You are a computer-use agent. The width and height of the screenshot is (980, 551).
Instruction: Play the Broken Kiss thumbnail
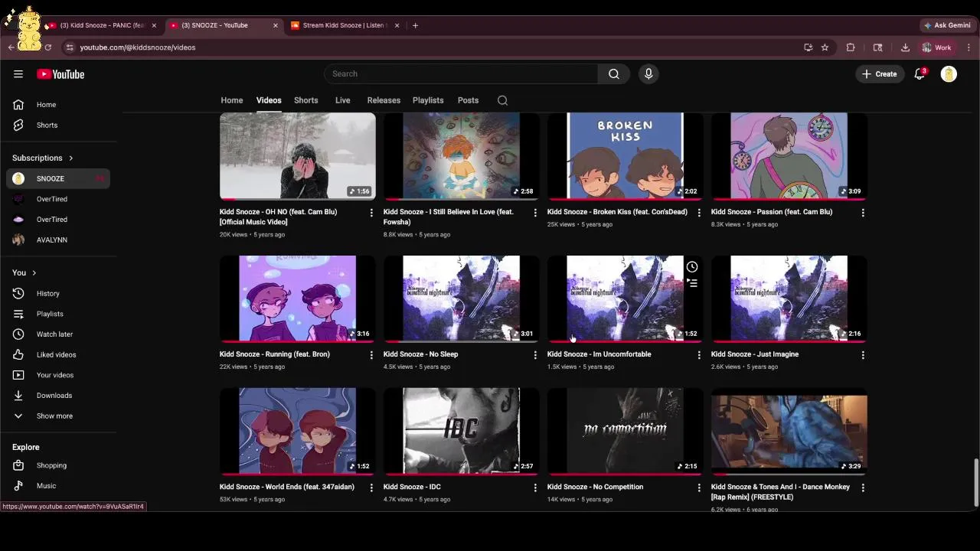[x=626, y=156]
